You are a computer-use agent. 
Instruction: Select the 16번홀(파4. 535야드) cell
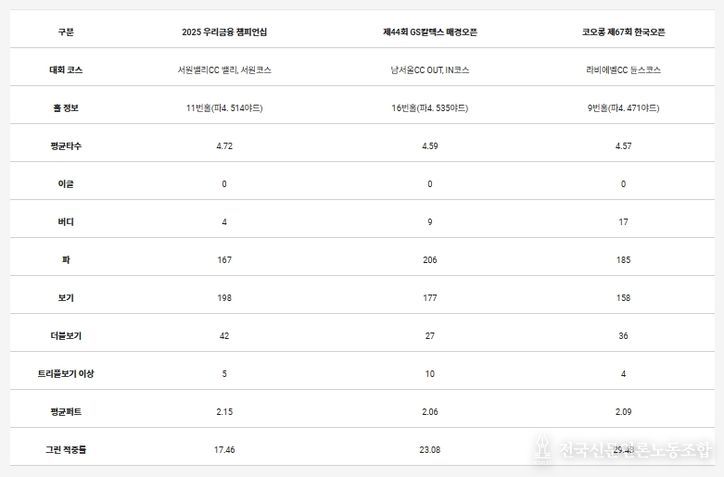tap(430, 107)
